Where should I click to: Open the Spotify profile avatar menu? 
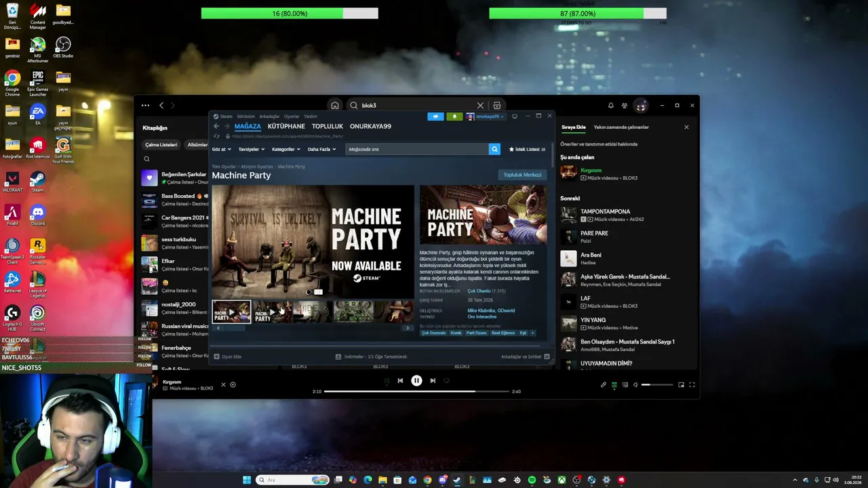pyautogui.click(x=641, y=105)
